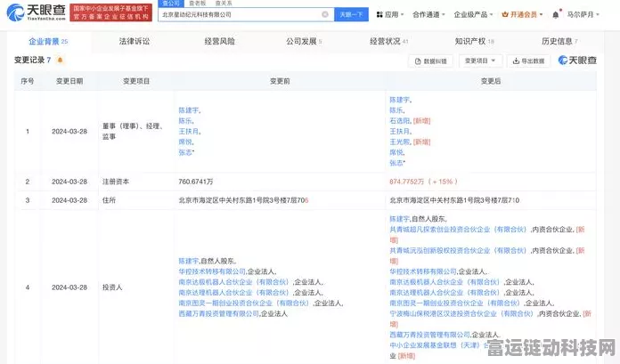Open 席悦 link in row 1 变更前
This screenshot has width=620, height=364.
pyautogui.click(x=185, y=142)
